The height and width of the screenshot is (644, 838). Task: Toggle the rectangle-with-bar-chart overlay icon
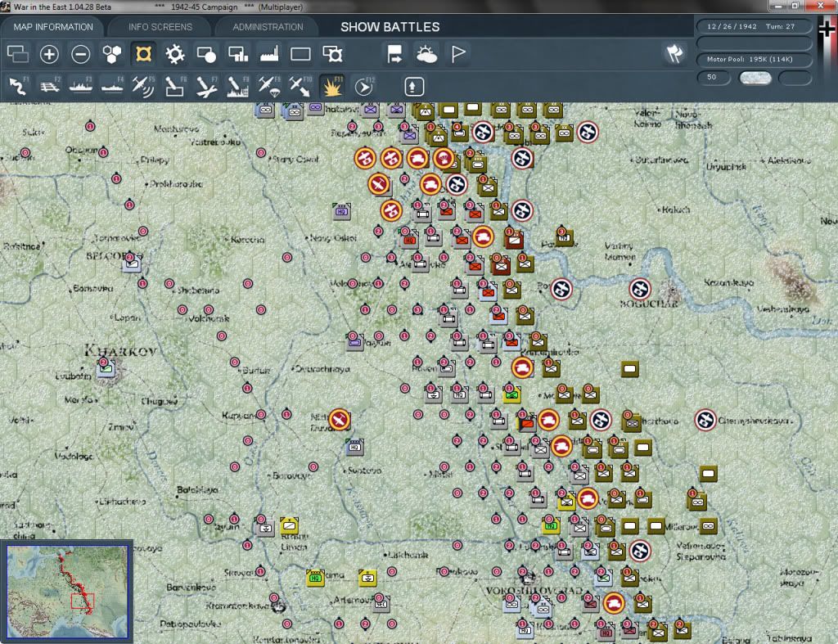pyautogui.click(x=238, y=54)
